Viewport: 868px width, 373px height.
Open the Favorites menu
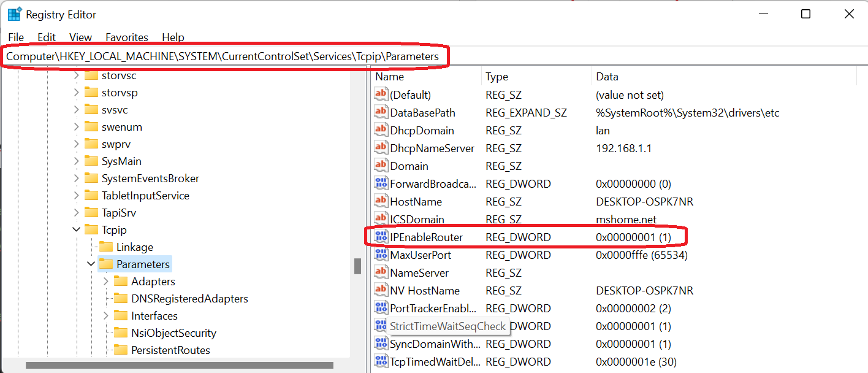pyautogui.click(x=127, y=37)
